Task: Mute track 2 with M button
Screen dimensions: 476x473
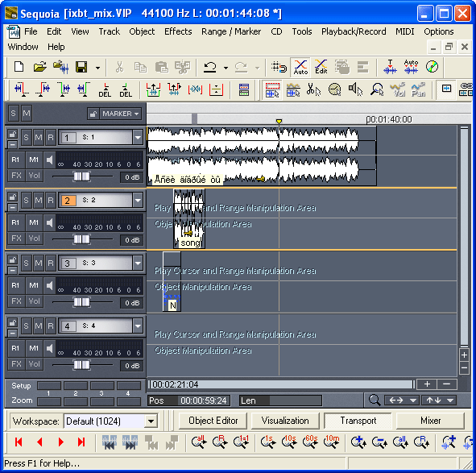Action: point(39,200)
